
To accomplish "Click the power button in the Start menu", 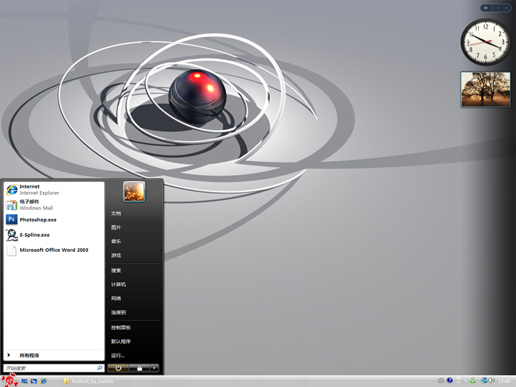I will 118,368.
